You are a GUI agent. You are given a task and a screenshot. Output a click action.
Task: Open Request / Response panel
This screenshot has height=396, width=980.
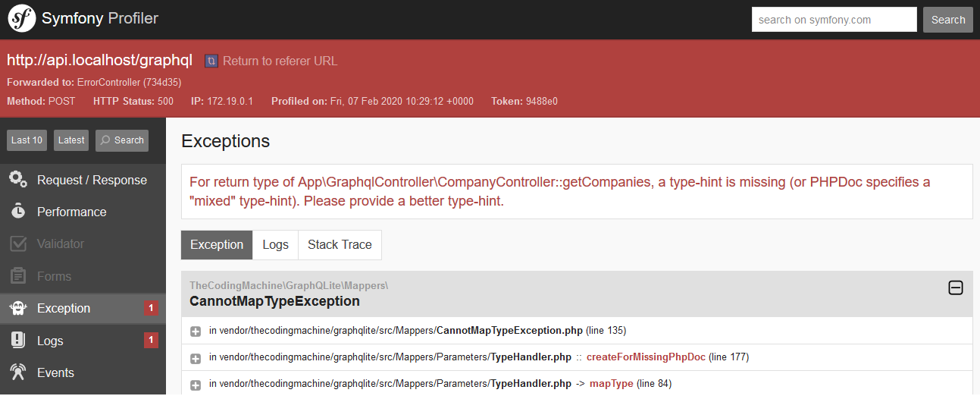[x=83, y=180]
